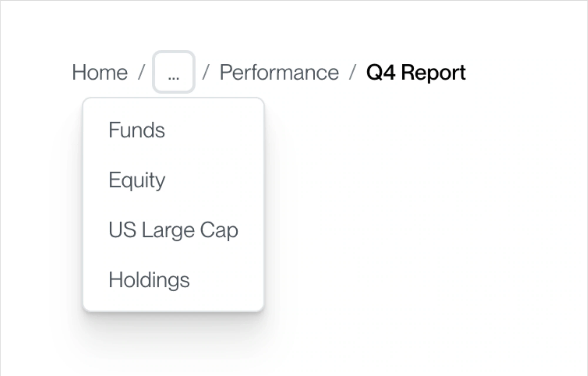Screen dimensions: 588x376
Task: Select Equity in the collapsed breadcrumb menu
Action: click(173, 180)
